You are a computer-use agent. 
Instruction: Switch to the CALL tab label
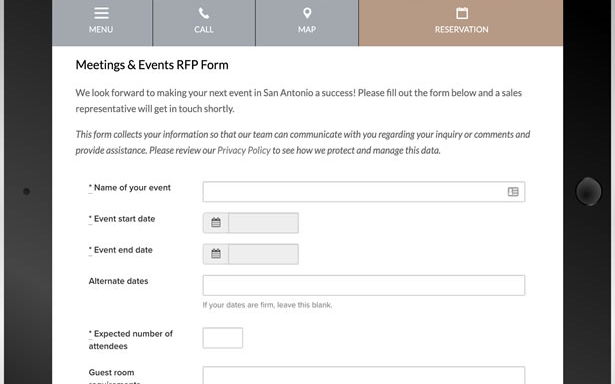tap(204, 29)
